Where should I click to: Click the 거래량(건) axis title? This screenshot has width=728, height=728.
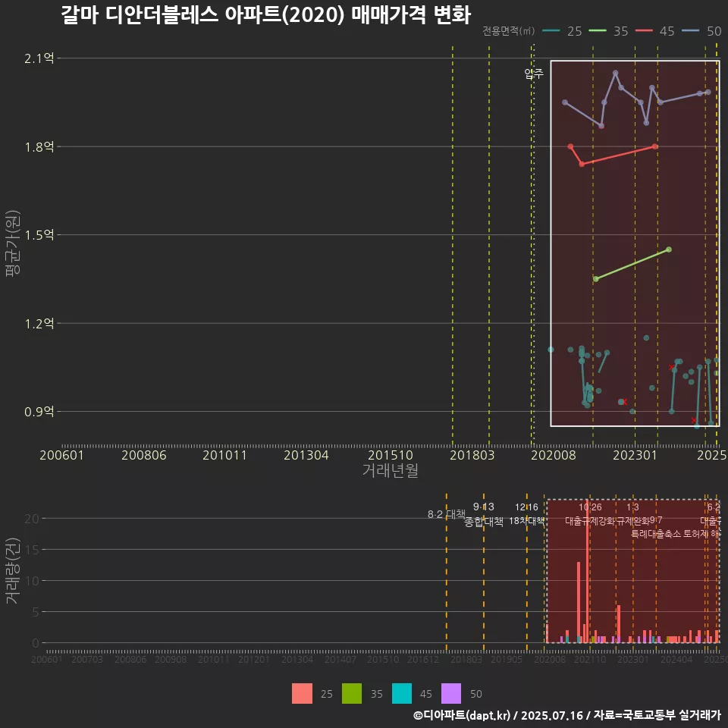coord(13,570)
